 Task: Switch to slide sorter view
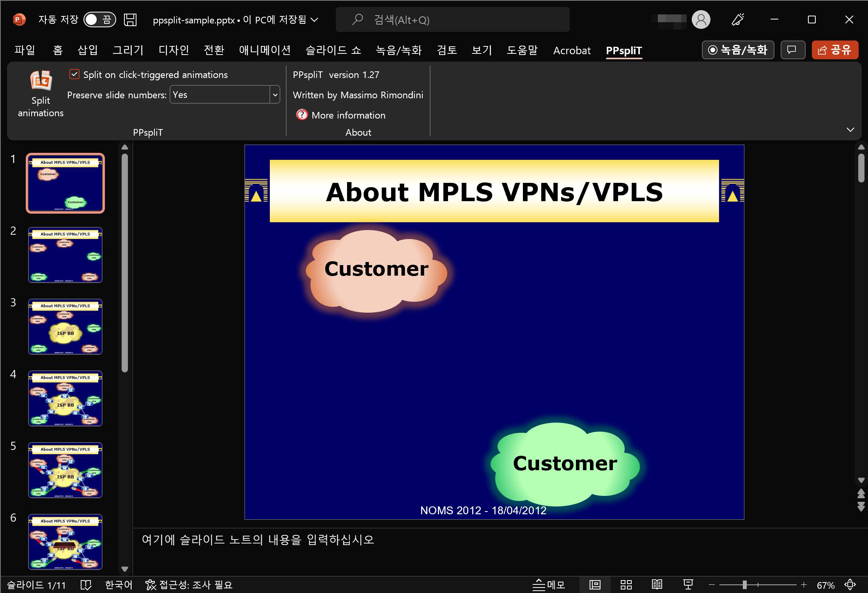(x=626, y=584)
